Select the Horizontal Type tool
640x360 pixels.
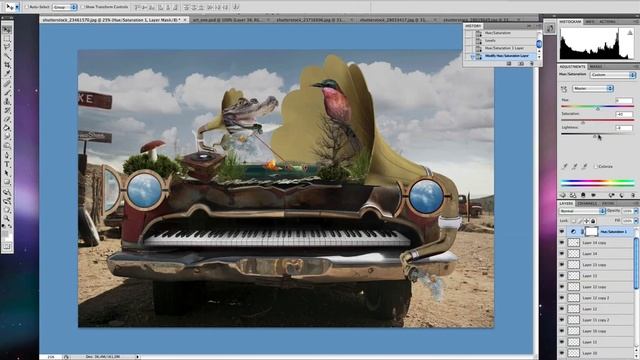(7, 164)
